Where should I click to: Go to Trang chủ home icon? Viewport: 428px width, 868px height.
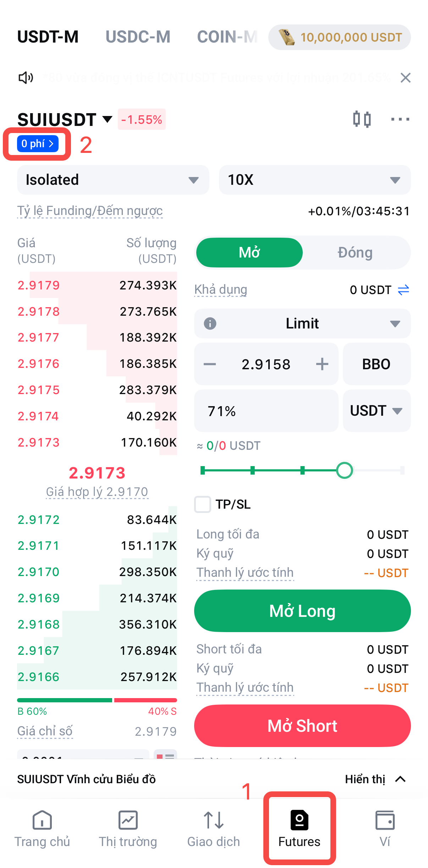click(x=42, y=820)
